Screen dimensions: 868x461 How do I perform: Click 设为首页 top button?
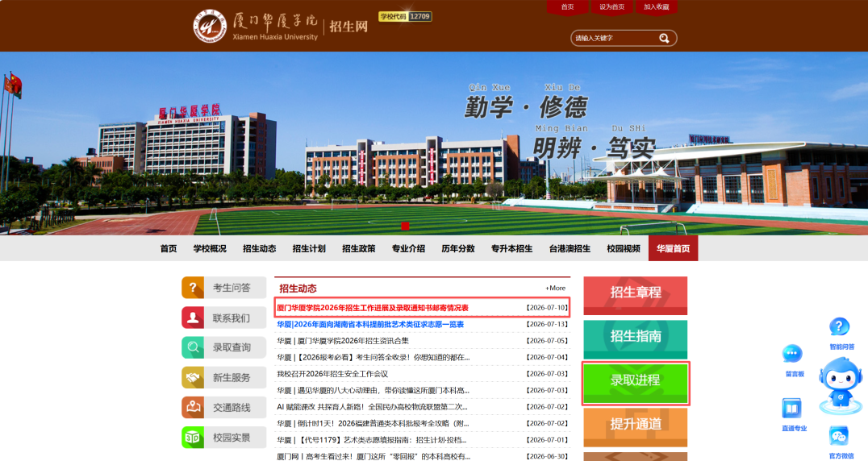pyautogui.click(x=611, y=7)
